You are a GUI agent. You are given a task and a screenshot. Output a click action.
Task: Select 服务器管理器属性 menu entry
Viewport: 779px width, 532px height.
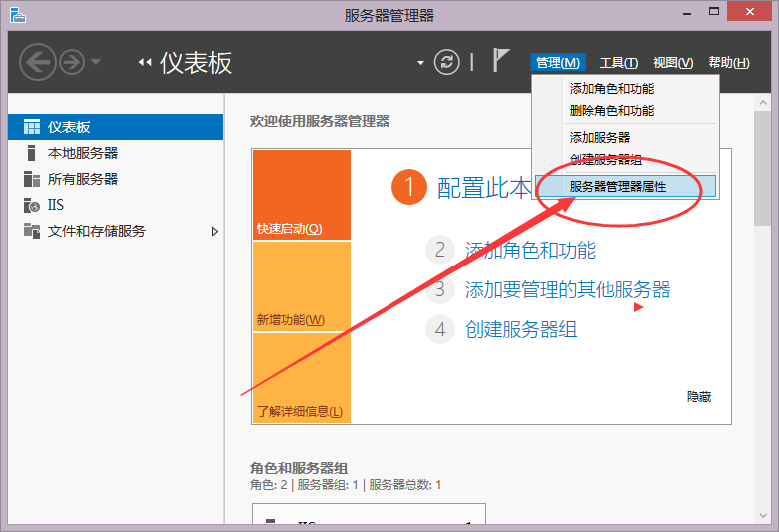[626, 187]
